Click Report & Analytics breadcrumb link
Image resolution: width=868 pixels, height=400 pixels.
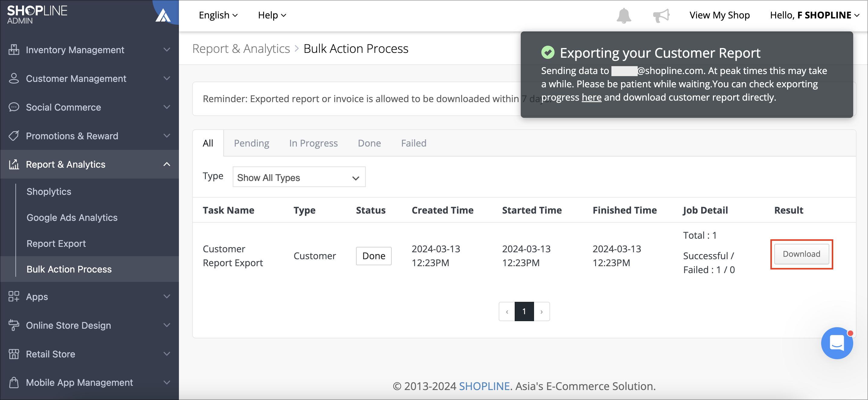241,48
